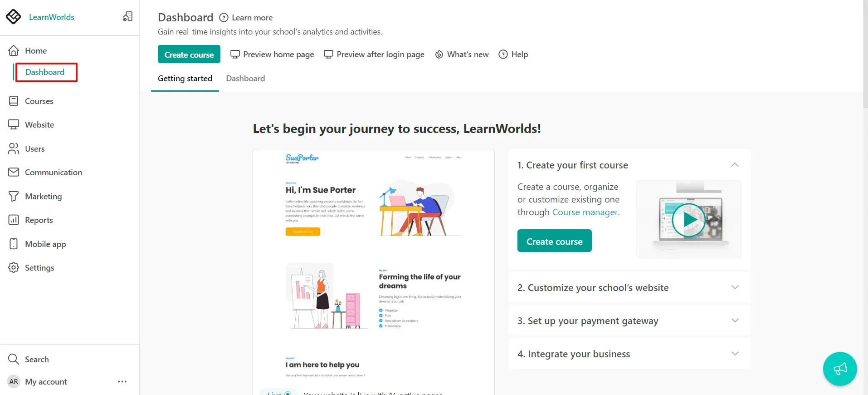Open the Search panel
The width and height of the screenshot is (868, 395).
tap(36, 359)
